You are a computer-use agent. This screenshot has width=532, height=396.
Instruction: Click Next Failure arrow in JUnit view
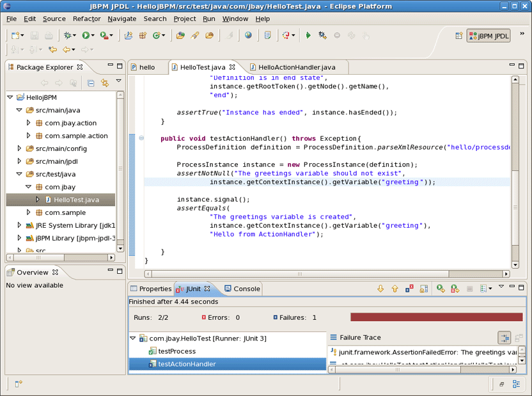coord(380,289)
